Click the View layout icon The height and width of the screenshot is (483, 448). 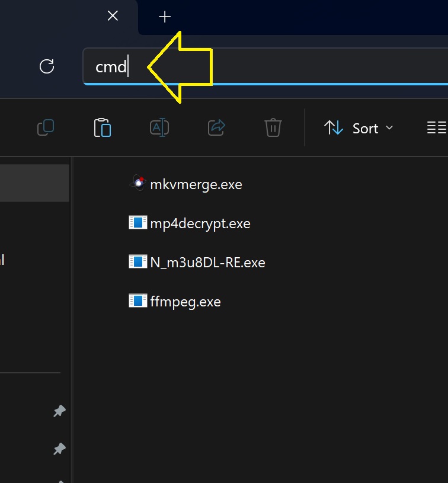click(x=437, y=127)
